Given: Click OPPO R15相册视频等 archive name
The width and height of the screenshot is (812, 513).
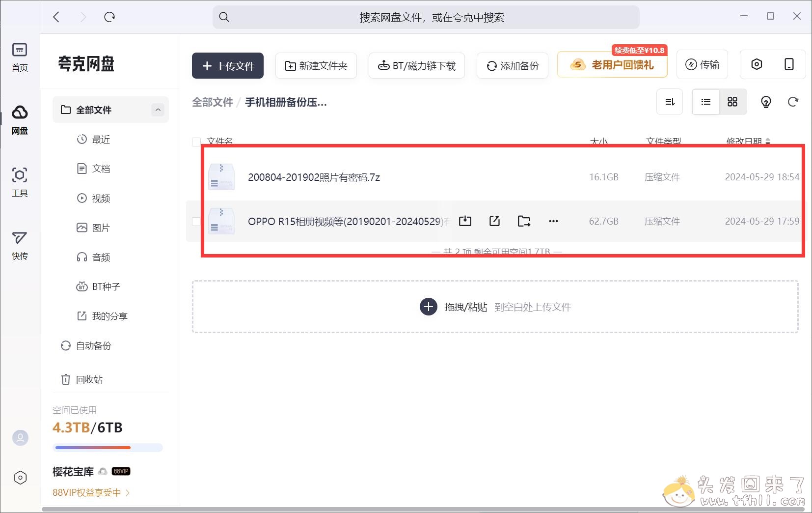Looking at the screenshot, I should (x=348, y=222).
